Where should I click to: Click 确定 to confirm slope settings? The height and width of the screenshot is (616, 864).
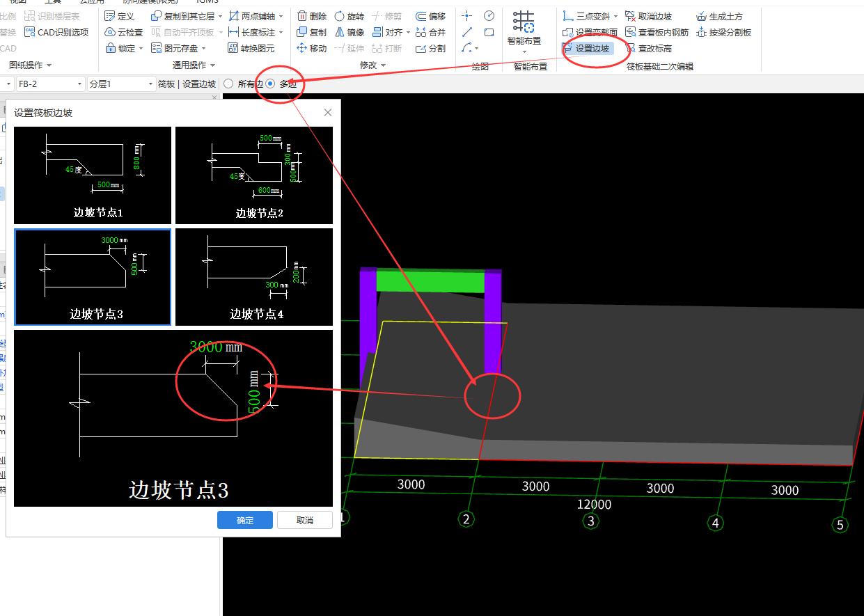(x=245, y=520)
